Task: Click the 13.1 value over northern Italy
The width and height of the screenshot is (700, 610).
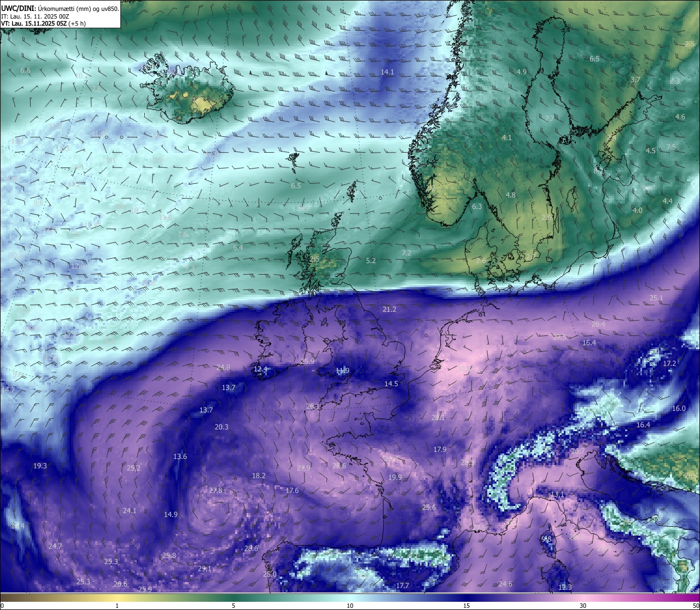Action: pos(557,494)
